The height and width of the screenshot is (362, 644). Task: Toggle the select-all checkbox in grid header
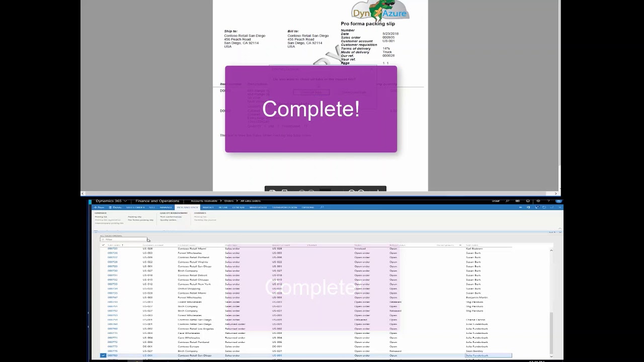tap(103, 245)
